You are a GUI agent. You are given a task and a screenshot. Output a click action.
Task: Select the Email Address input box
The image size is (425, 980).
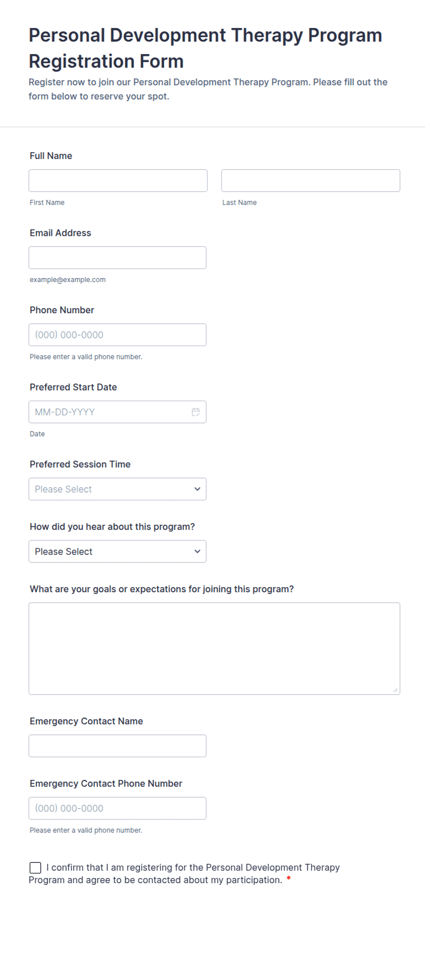(x=117, y=258)
